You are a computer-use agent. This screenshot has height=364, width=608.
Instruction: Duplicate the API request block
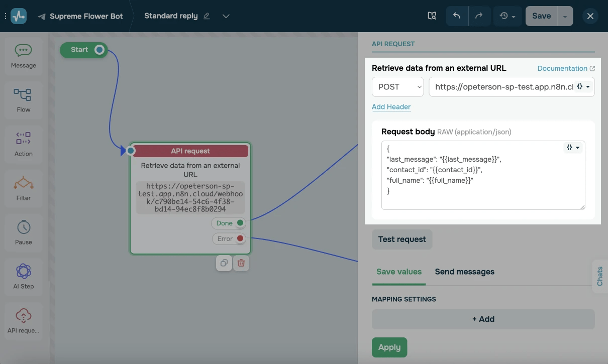(x=224, y=263)
